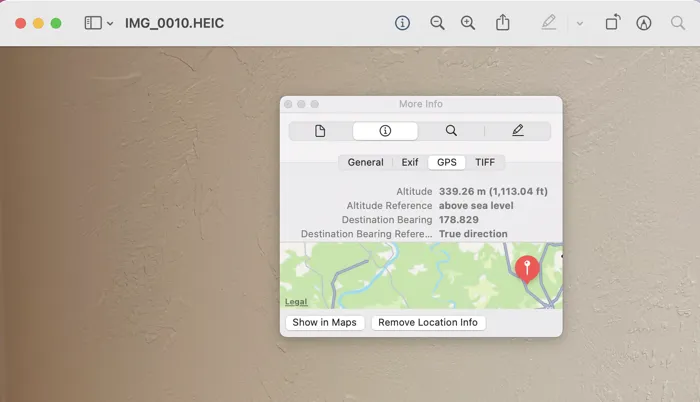The width and height of the screenshot is (700, 402).
Task: Open Search with the magnifying glass icon
Action: click(678, 23)
